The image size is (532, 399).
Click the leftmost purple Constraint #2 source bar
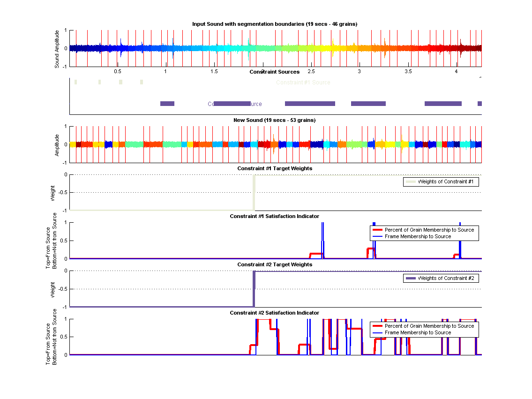(167, 104)
